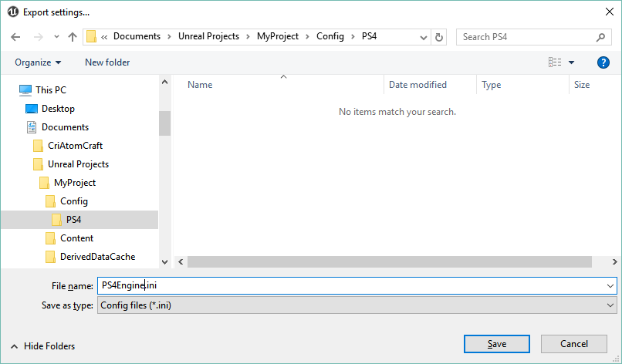Select This PC in the tree
The image size is (622, 364).
[51, 90]
